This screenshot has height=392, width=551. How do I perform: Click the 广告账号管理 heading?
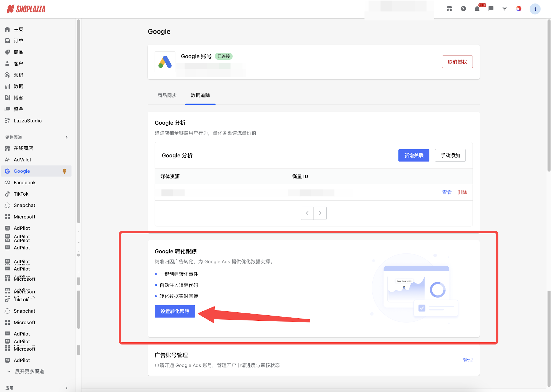tap(171, 355)
